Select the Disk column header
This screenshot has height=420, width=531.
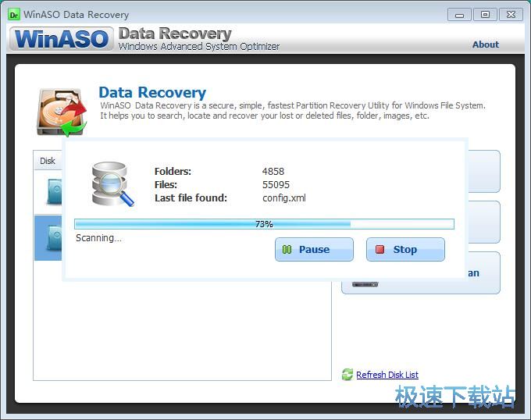coord(48,161)
